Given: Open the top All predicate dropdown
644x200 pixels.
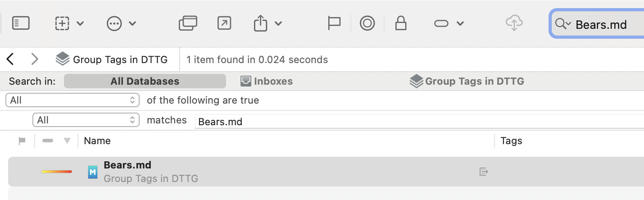Looking at the screenshot, I should [x=72, y=100].
